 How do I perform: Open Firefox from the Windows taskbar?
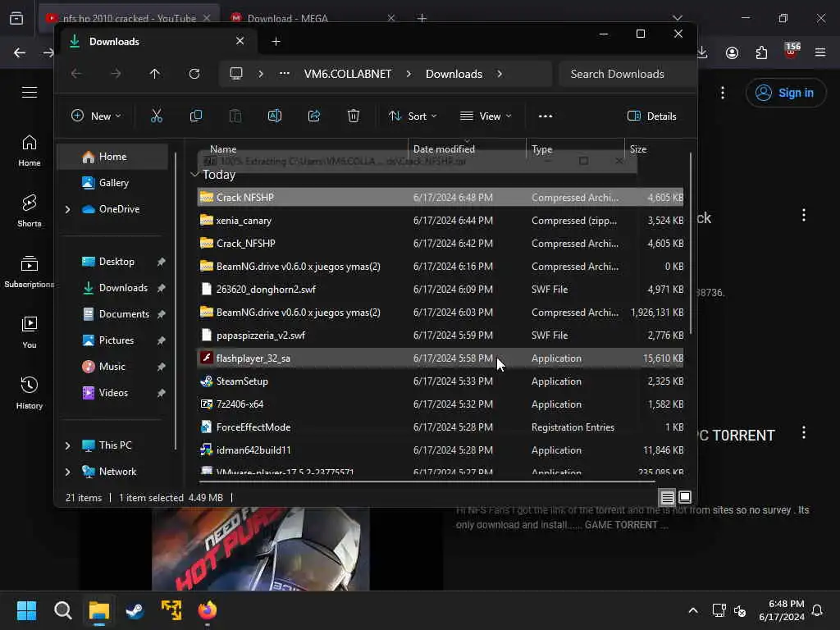[x=208, y=610]
